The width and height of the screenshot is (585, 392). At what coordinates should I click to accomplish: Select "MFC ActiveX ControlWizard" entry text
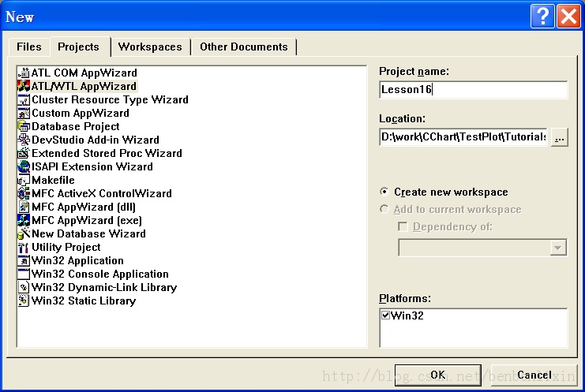[x=102, y=193]
